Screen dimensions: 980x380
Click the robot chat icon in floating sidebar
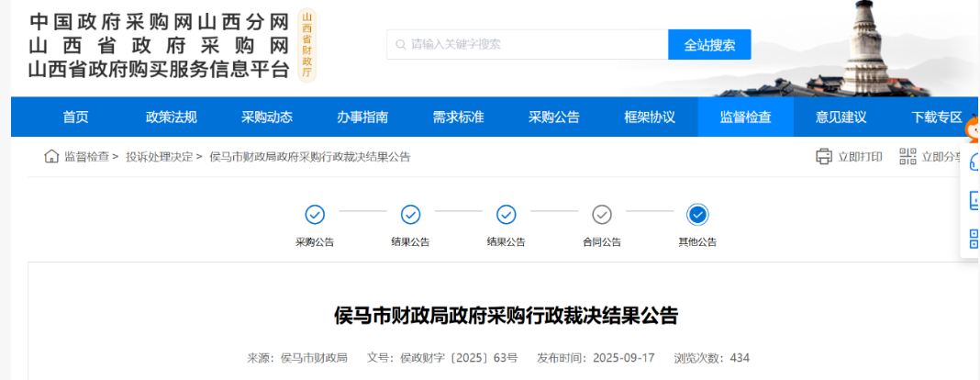(x=974, y=201)
